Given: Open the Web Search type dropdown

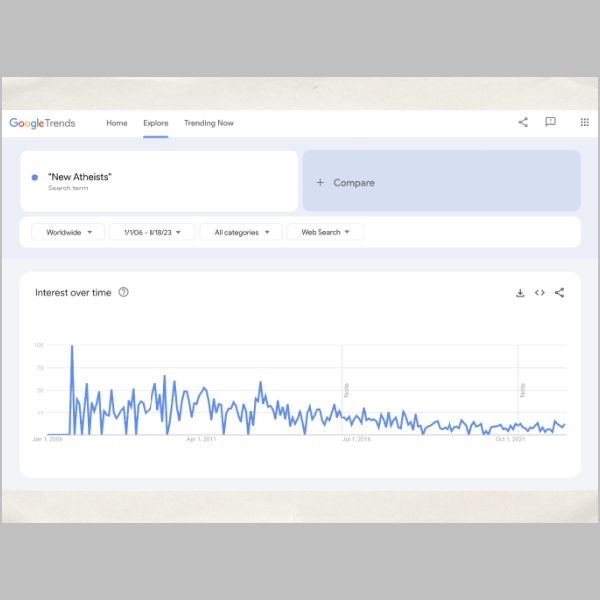Looking at the screenshot, I should point(325,232).
